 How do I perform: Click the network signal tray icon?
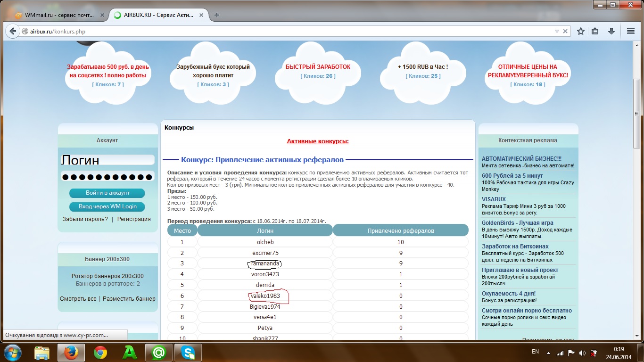(560, 353)
